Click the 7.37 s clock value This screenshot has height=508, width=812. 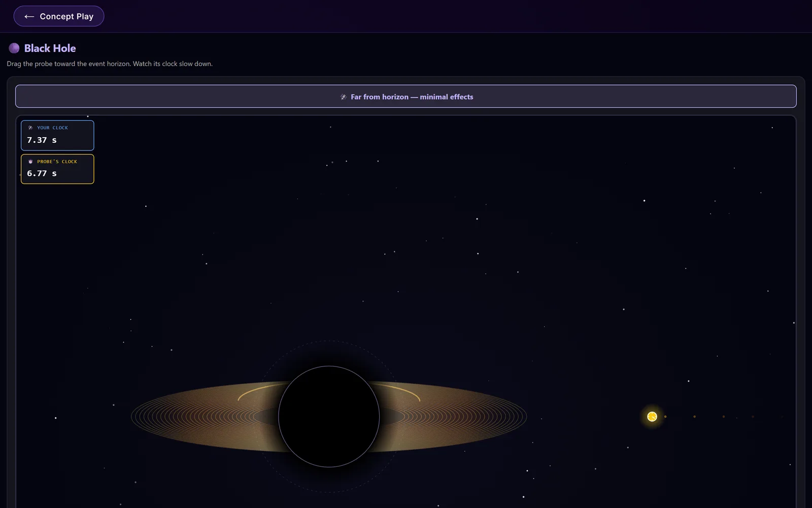click(x=42, y=140)
